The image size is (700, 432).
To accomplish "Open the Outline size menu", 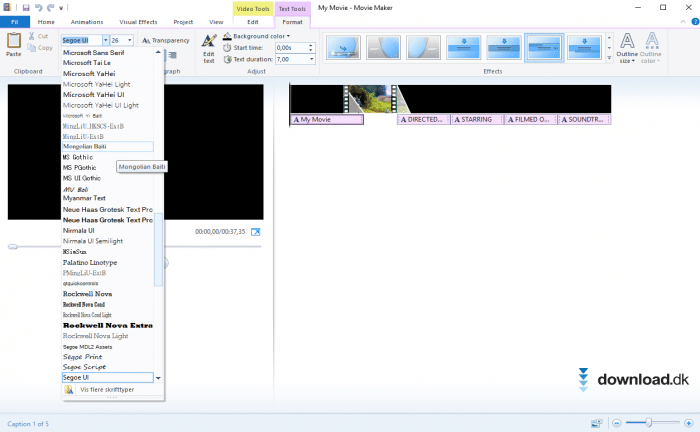I will tap(627, 48).
